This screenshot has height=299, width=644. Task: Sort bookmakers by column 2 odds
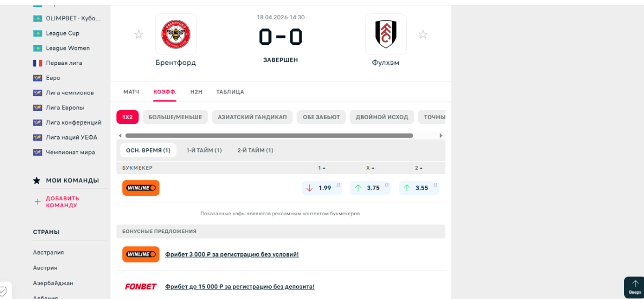(419, 168)
